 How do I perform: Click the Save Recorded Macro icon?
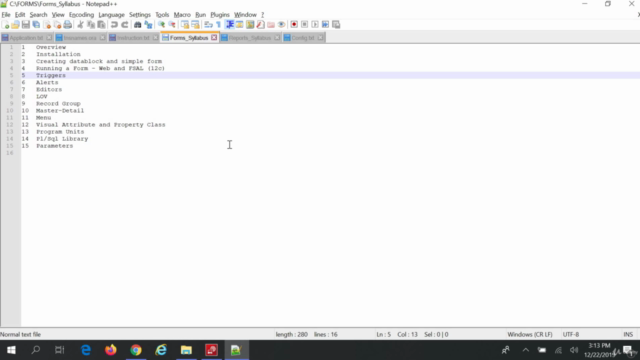click(x=336, y=24)
